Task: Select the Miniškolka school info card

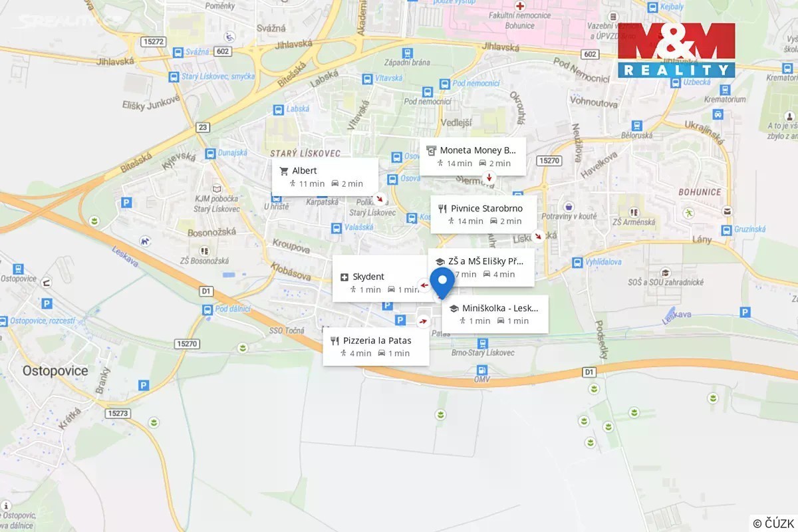Action: pos(495,314)
